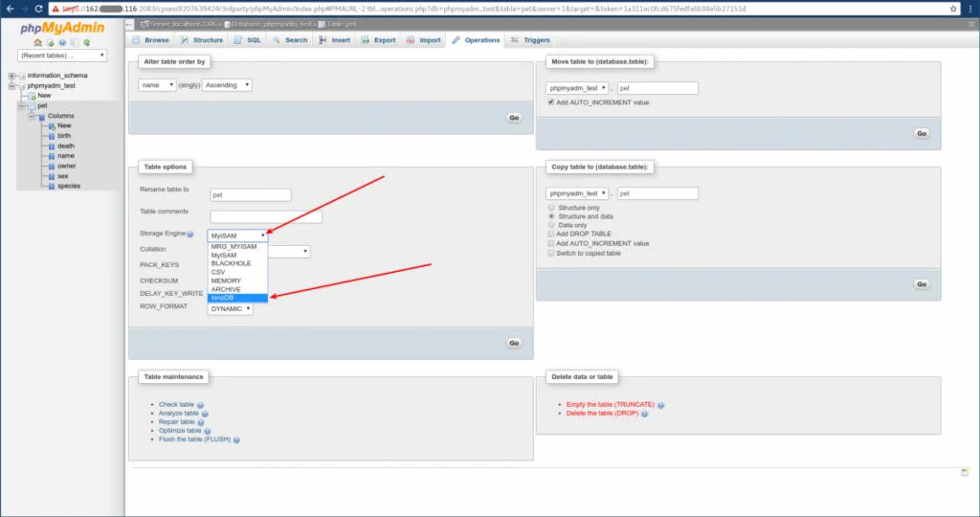Open the Recent tables dropdown
Image resolution: width=980 pixels, height=517 pixels.
point(62,56)
